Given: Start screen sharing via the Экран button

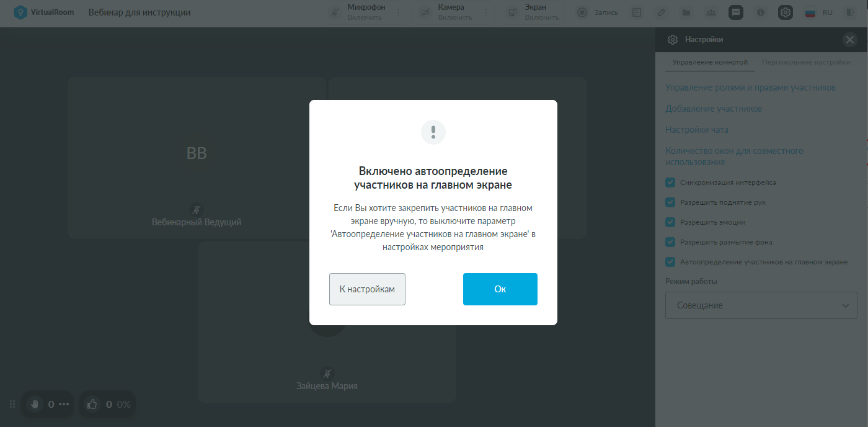Looking at the screenshot, I should pos(532,12).
